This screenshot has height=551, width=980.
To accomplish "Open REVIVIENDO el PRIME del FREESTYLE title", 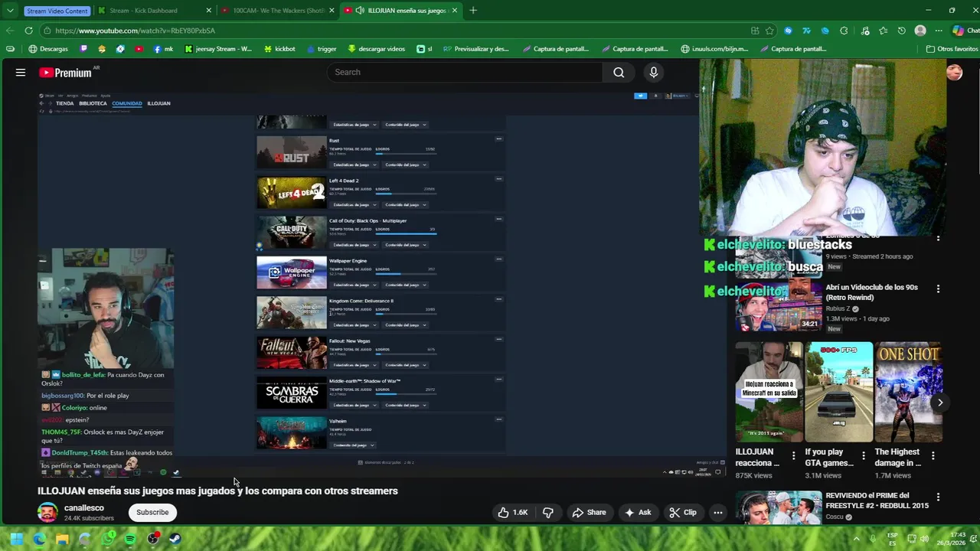I will [x=877, y=500].
